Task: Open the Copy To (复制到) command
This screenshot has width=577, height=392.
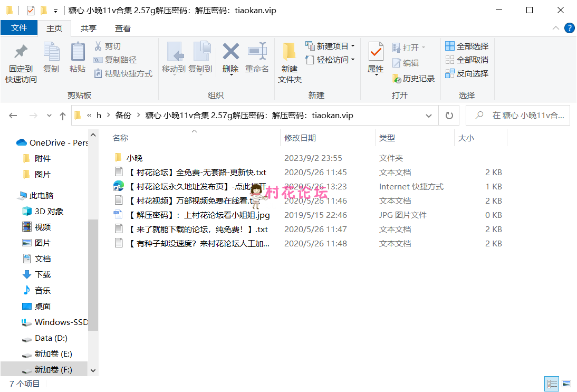Action: (x=200, y=58)
